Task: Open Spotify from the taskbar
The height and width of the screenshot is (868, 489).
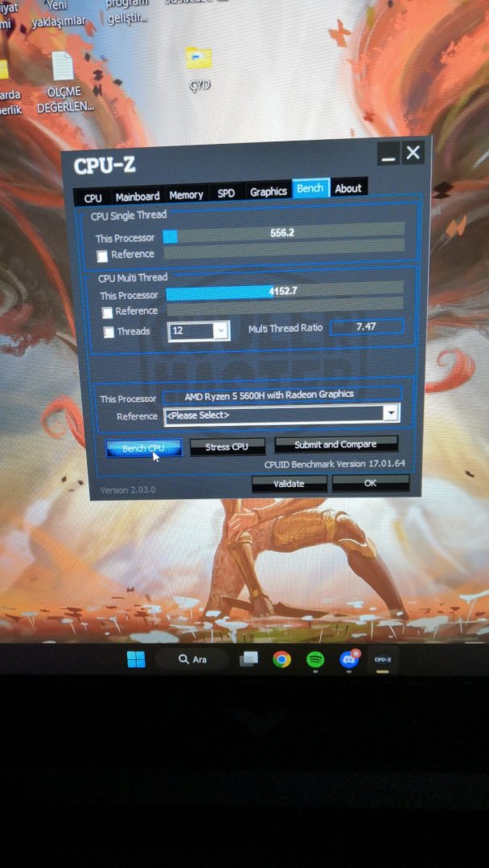Action: tap(315, 659)
